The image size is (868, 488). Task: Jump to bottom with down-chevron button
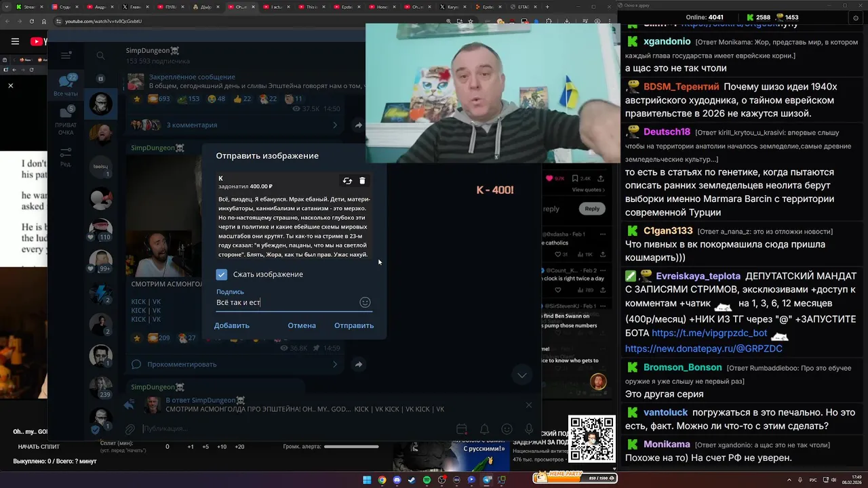(x=521, y=375)
